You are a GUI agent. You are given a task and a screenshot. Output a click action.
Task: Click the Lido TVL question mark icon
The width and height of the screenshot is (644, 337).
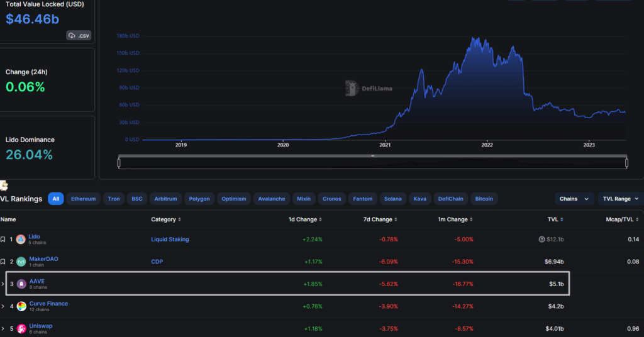point(541,240)
